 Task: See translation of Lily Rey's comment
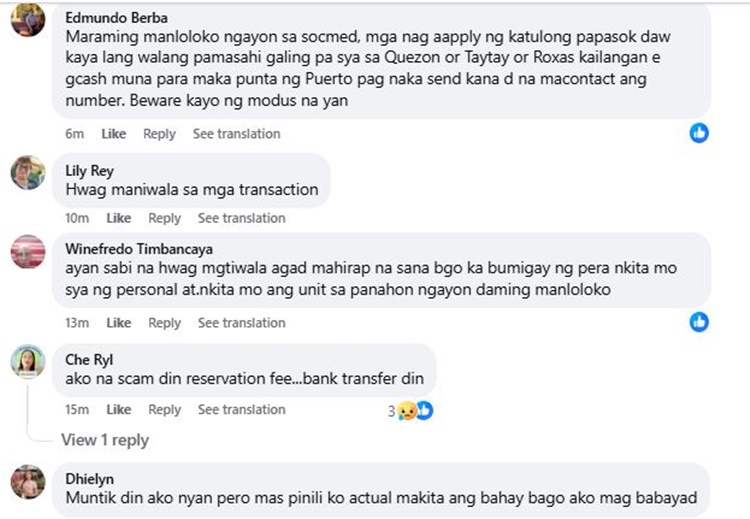[242, 218]
